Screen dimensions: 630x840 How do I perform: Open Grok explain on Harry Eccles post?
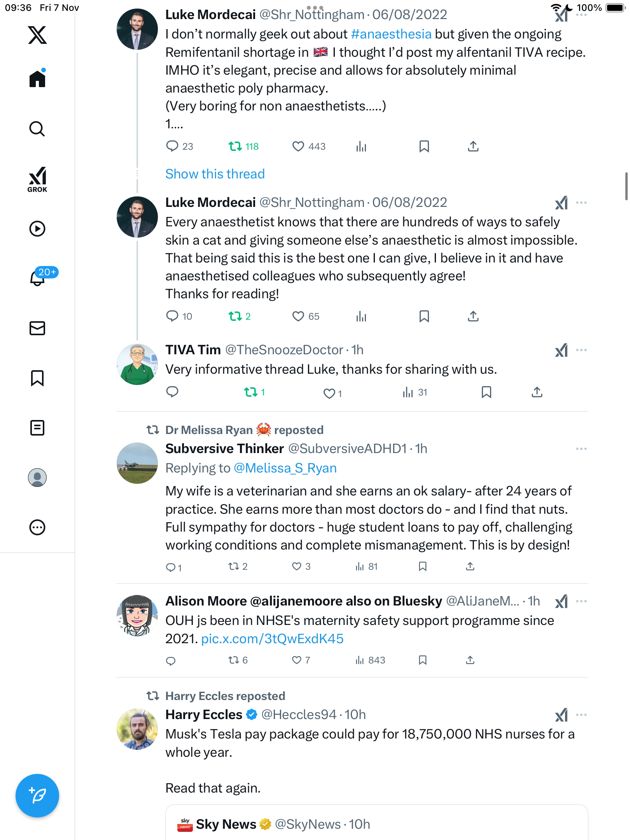[561, 715]
